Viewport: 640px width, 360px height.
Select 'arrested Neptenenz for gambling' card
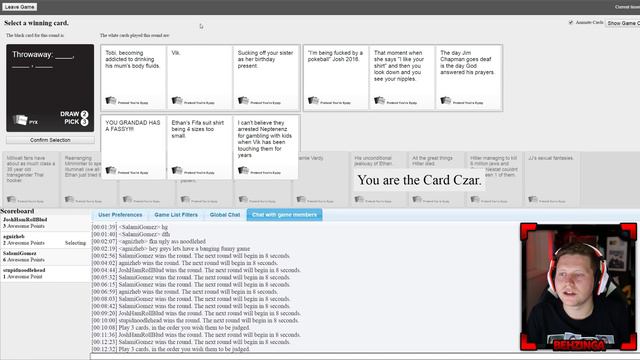point(266,147)
